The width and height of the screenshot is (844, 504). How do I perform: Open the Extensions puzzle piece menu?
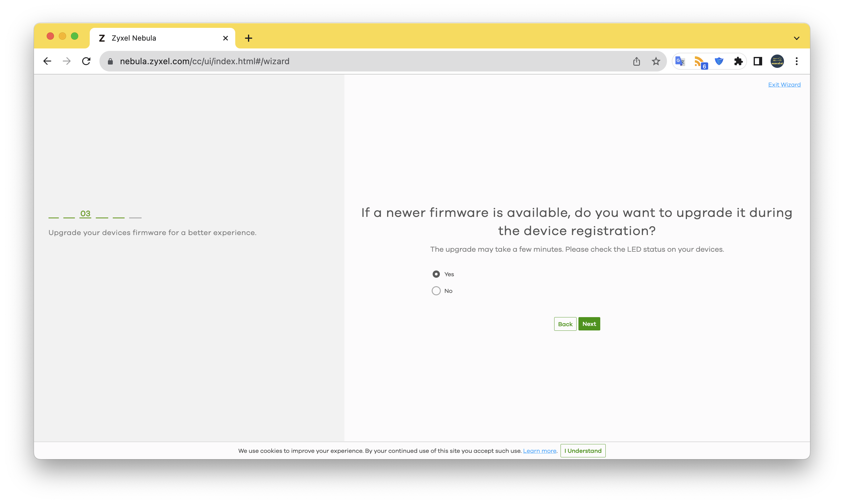pos(738,61)
